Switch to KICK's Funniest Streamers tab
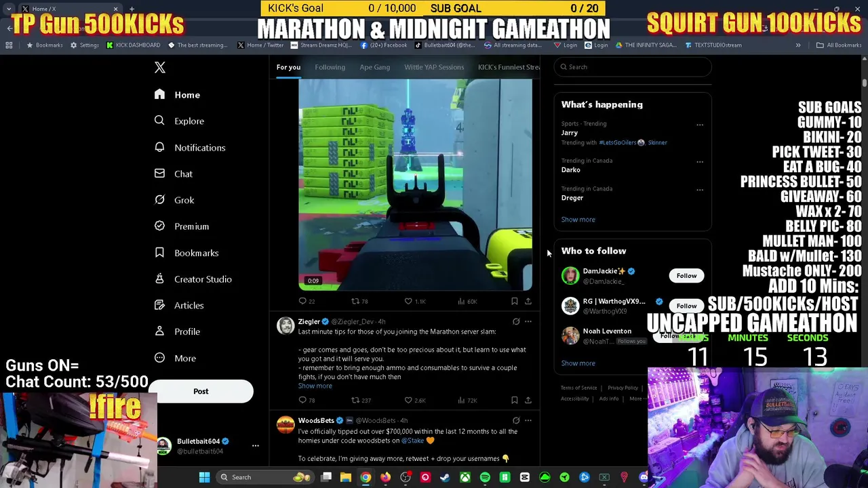The height and width of the screenshot is (488, 868). (509, 67)
